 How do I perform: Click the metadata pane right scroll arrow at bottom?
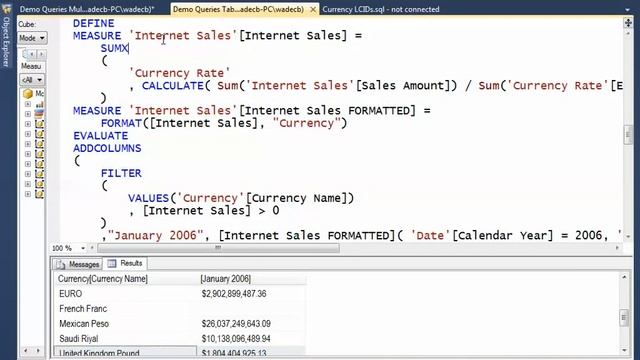[x=38, y=351]
